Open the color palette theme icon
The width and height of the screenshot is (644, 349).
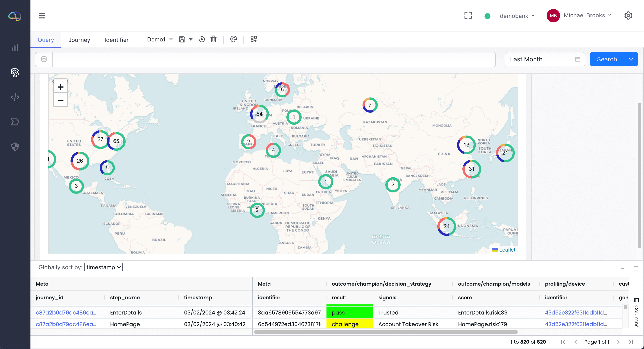[x=234, y=39]
